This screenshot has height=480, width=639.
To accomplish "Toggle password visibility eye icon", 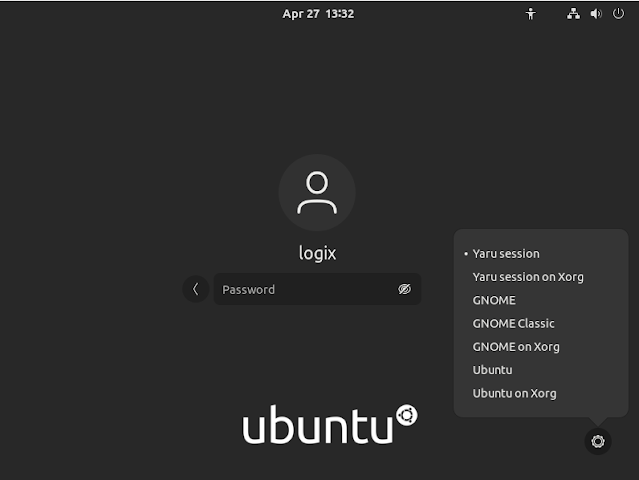I will [404, 289].
